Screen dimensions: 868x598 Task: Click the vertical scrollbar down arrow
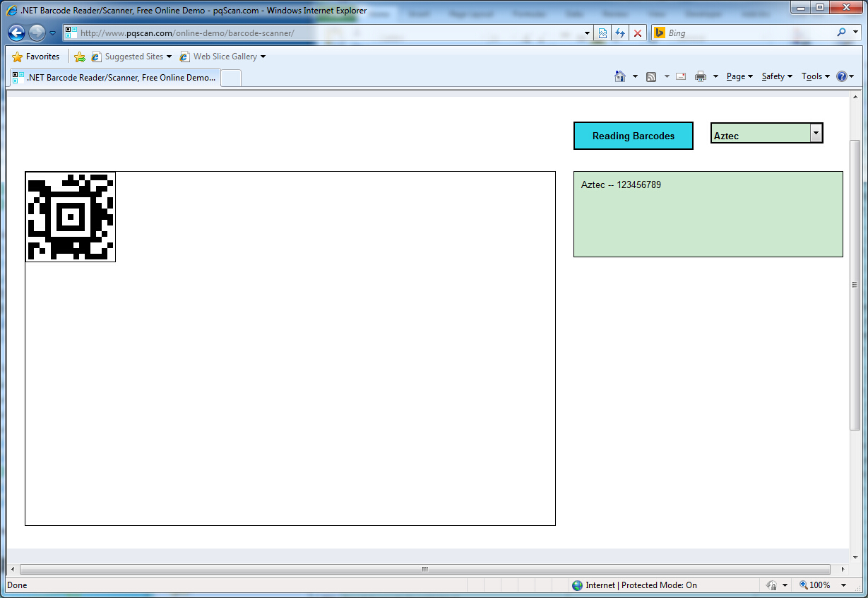pyautogui.click(x=855, y=556)
